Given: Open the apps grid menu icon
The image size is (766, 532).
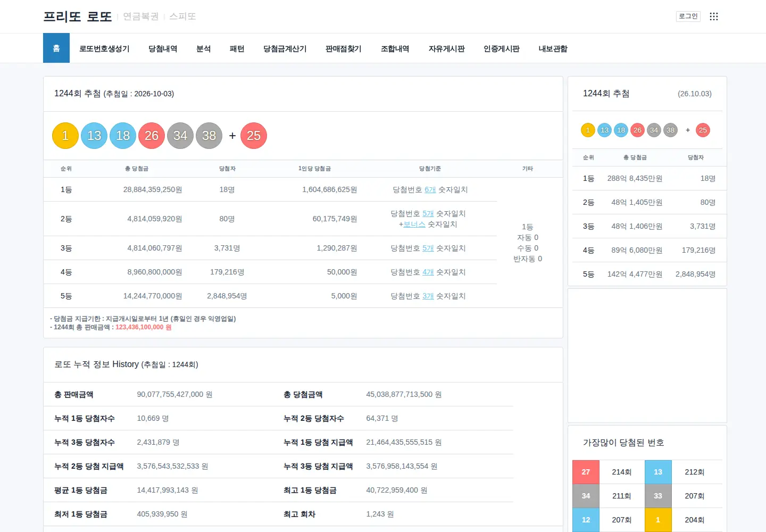Looking at the screenshot, I should point(714,16).
